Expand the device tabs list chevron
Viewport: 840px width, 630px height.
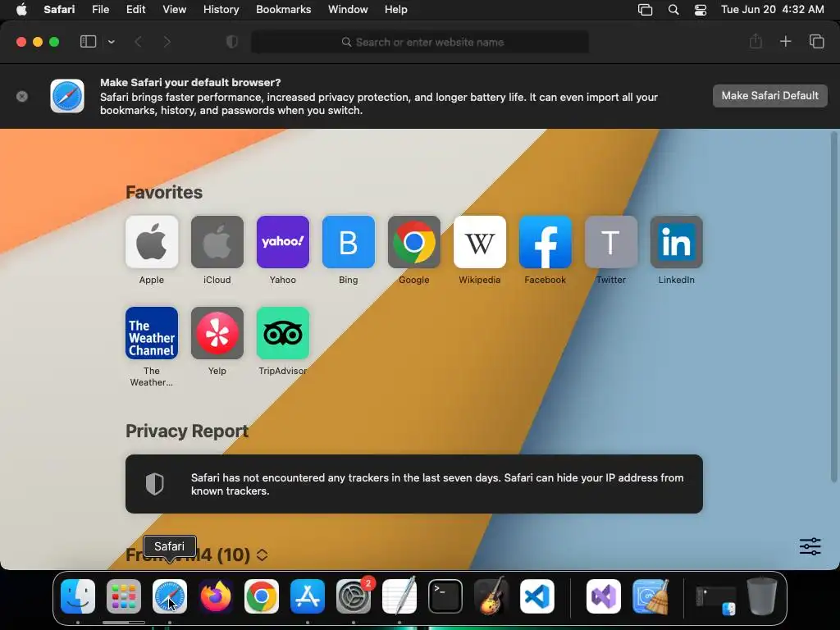click(x=262, y=555)
